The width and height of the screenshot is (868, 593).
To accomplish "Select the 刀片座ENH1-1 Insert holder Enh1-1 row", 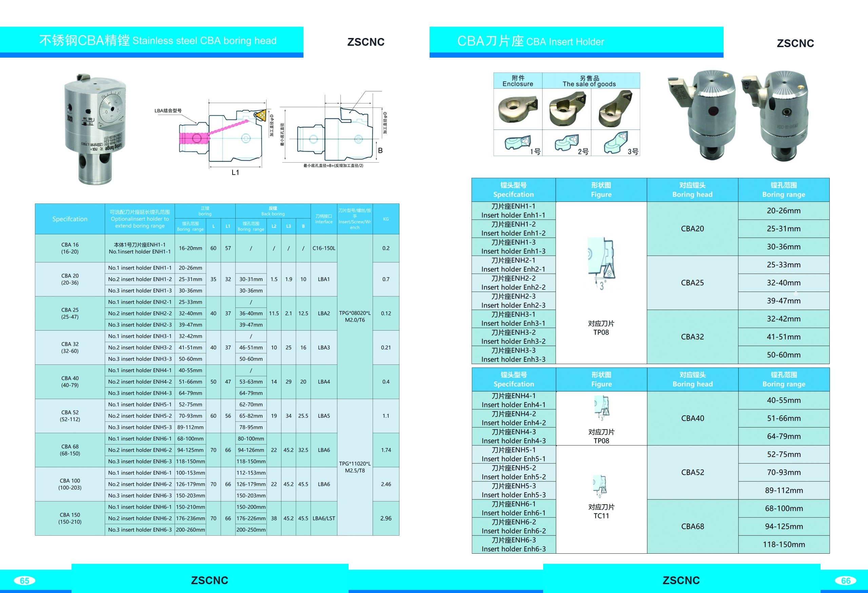I will point(514,211).
